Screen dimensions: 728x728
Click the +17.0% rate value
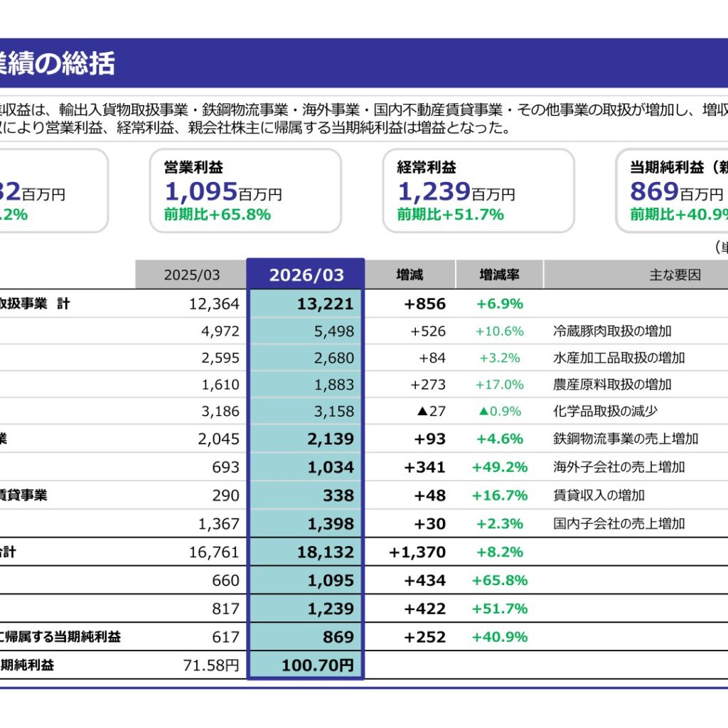coord(500,385)
